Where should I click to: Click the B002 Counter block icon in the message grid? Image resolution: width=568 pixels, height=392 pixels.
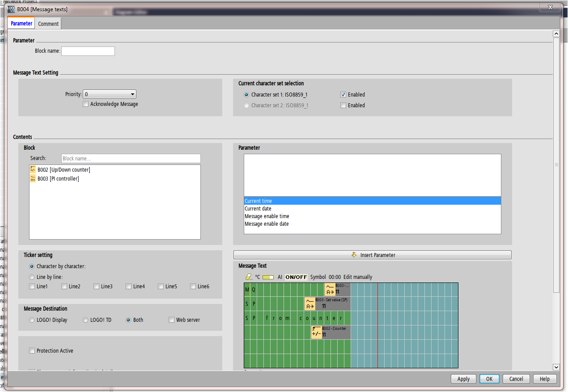[x=316, y=332]
